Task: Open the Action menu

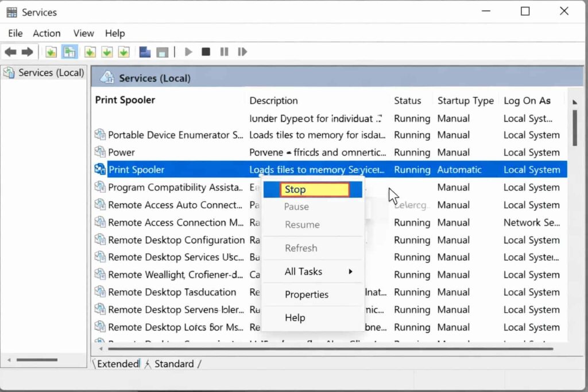Action: tap(47, 33)
